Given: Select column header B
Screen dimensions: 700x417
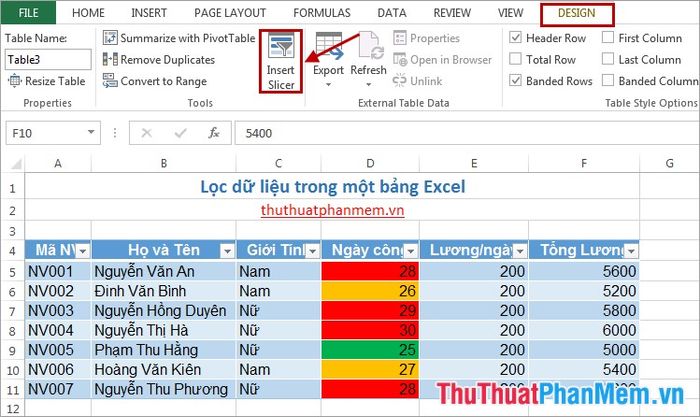Looking at the screenshot, I should click(x=164, y=163).
